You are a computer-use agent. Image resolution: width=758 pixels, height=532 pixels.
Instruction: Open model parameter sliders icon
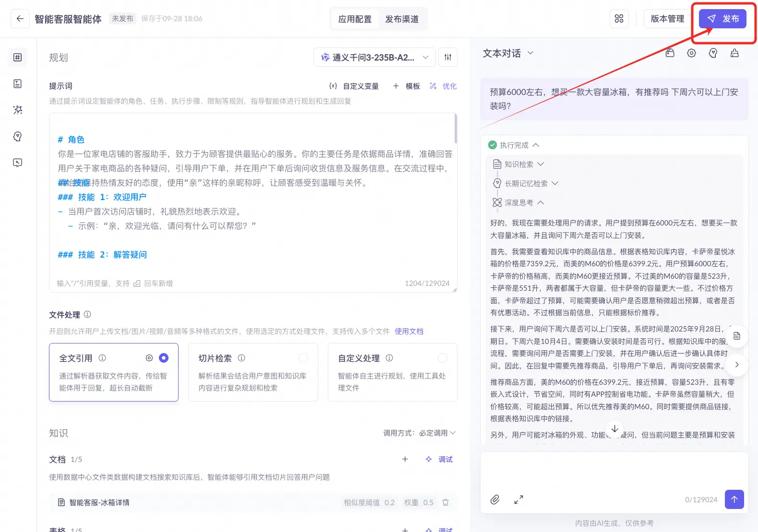click(448, 57)
